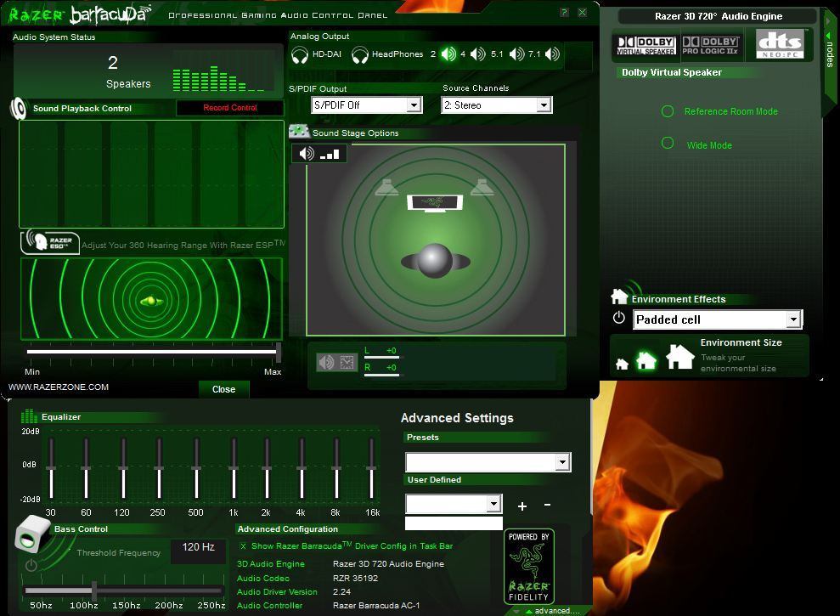Viewport: 840px width, 616px height.
Task: Click center monitor in sound stage
Action: point(435,203)
